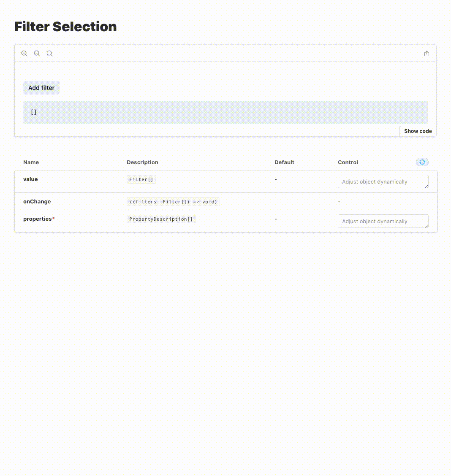The image size is (451, 476).
Task: Reset the preview zoom
Action: (49, 54)
